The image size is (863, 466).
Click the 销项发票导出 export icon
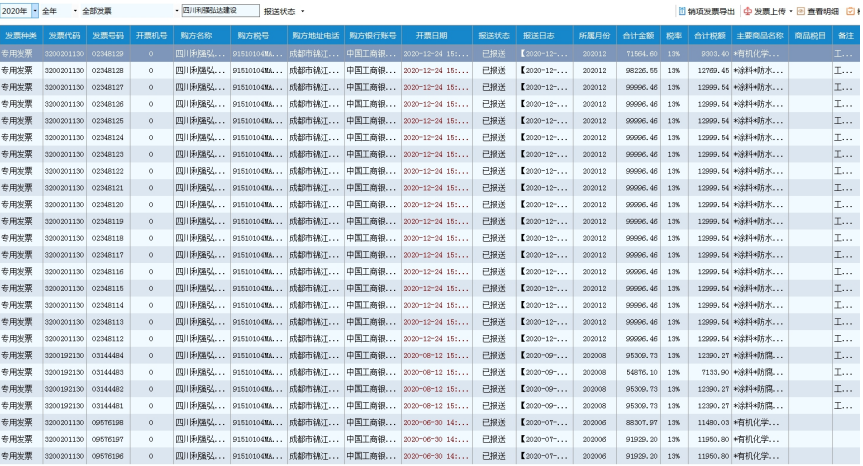click(682, 11)
